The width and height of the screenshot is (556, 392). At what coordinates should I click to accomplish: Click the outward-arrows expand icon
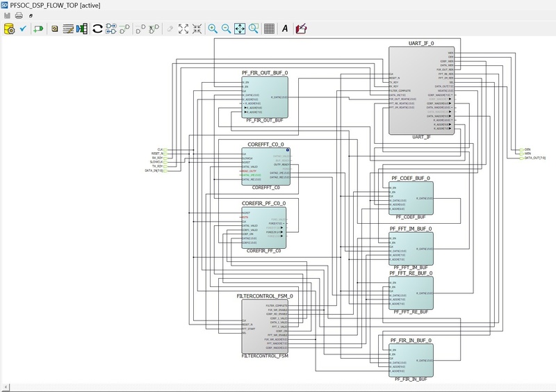(x=183, y=28)
